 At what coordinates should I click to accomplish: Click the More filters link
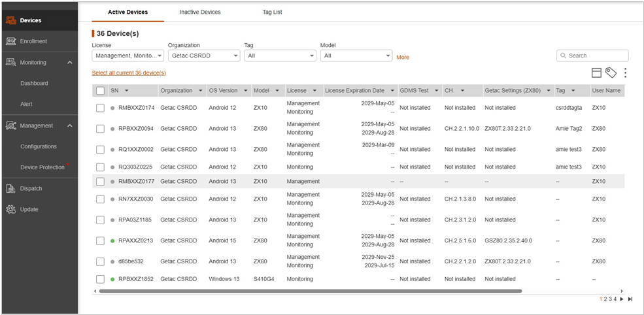tap(403, 58)
